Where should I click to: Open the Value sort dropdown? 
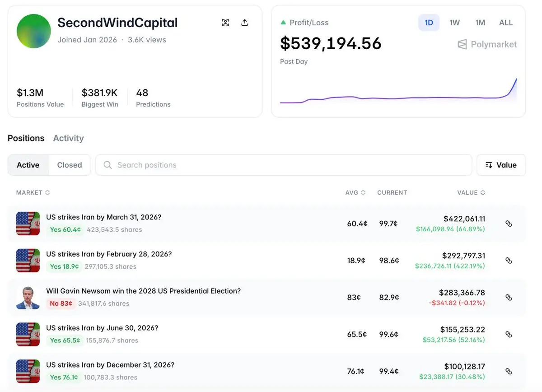coord(501,165)
